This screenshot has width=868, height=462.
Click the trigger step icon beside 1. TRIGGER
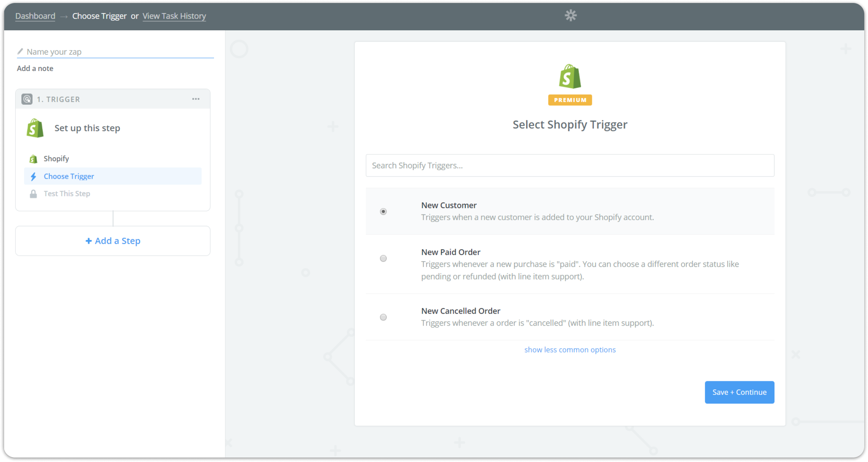pyautogui.click(x=27, y=99)
